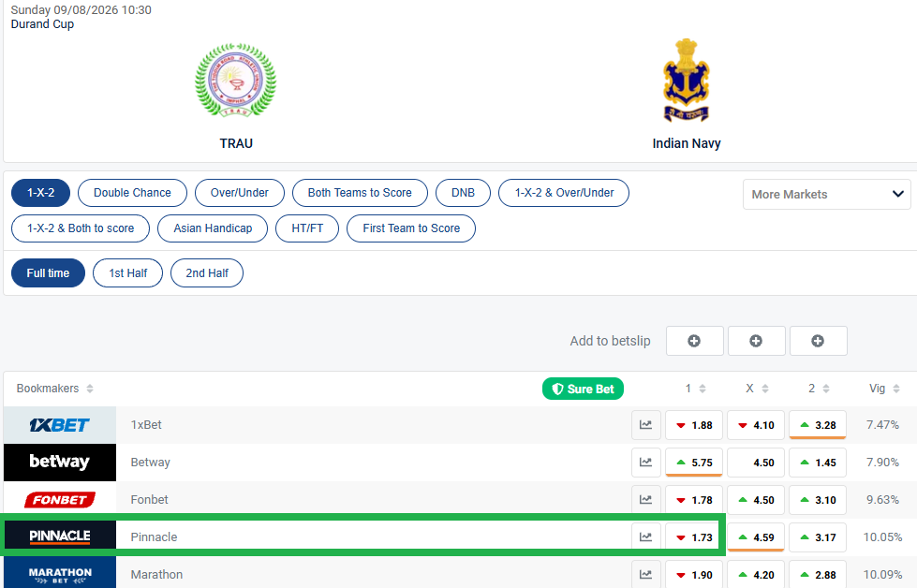Click the Fonbet bookmaker logo
Image resolution: width=917 pixels, height=588 pixels.
click(x=60, y=500)
